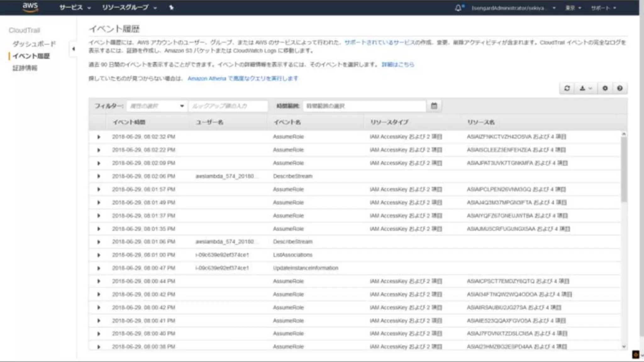Open the サービス menu in top bar

pos(75,8)
